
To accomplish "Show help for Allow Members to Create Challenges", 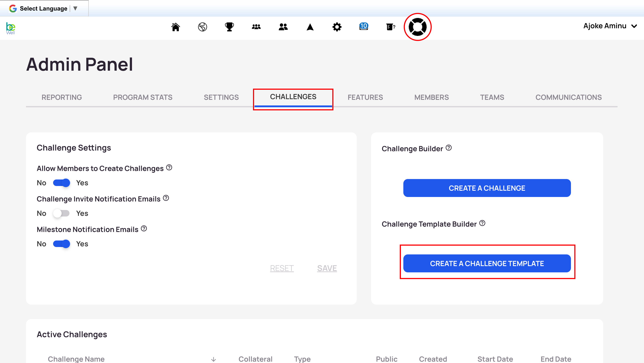I will pos(169,168).
